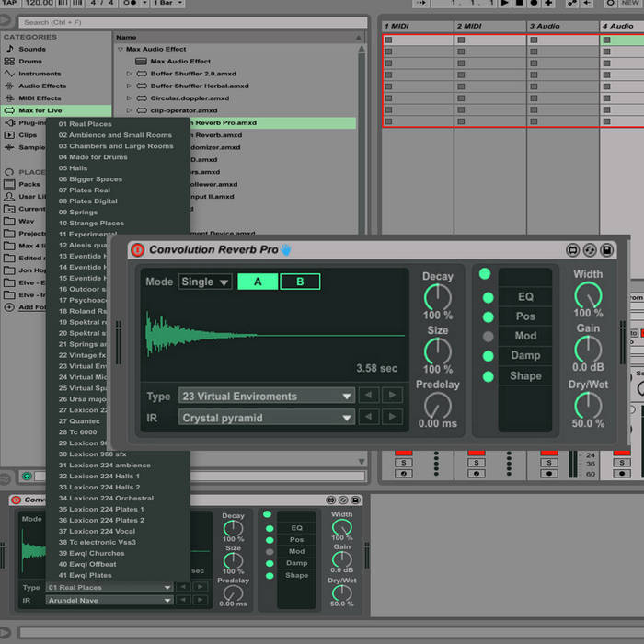The width and height of the screenshot is (644, 644).
Task: Select the Sounds category icon
Action: pos(9,49)
